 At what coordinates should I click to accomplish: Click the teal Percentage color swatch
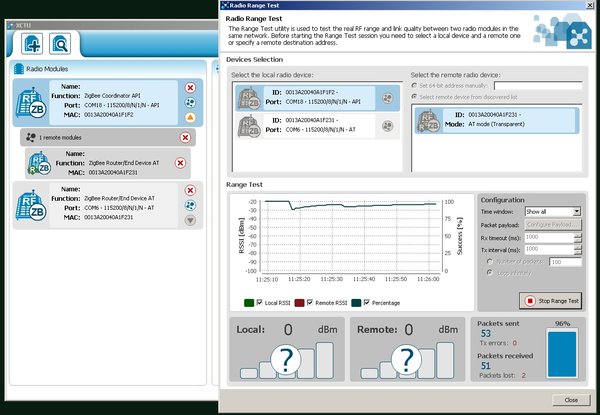point(356,303)
